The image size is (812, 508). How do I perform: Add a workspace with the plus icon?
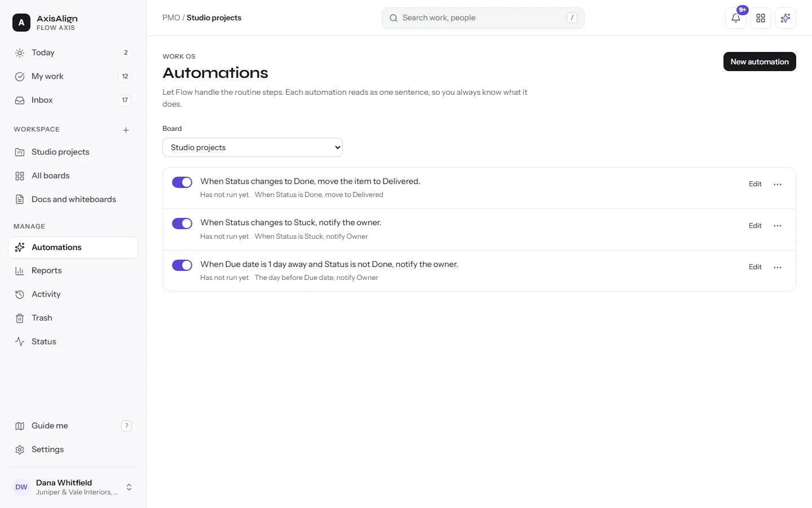[x=126, y=130]
